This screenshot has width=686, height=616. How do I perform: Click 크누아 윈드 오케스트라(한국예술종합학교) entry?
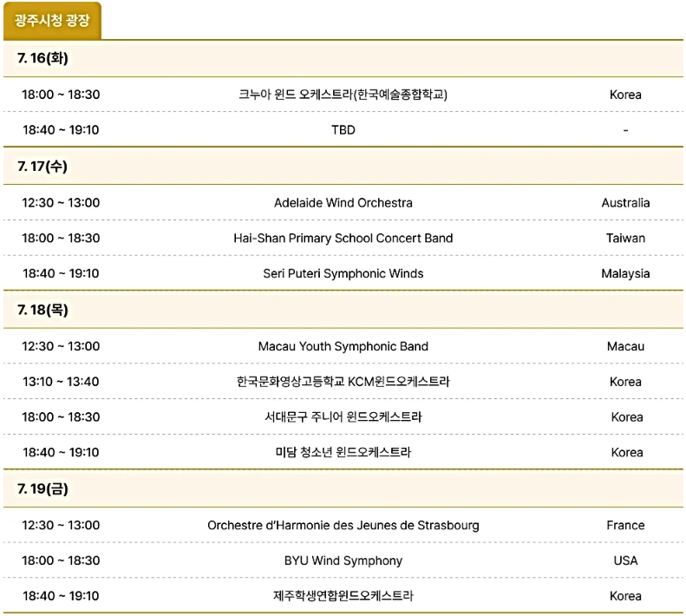pos(343,94)
